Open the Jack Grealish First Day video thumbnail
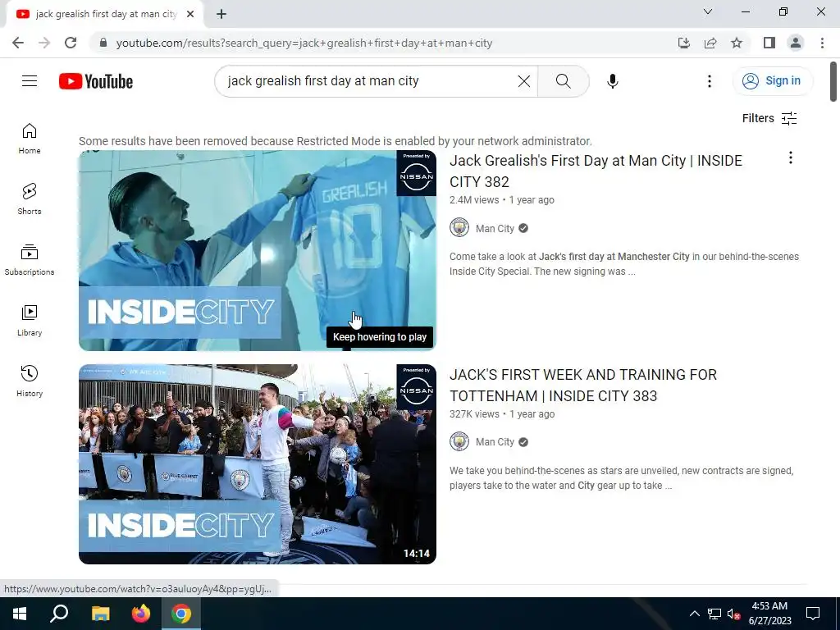 point(257,250)
